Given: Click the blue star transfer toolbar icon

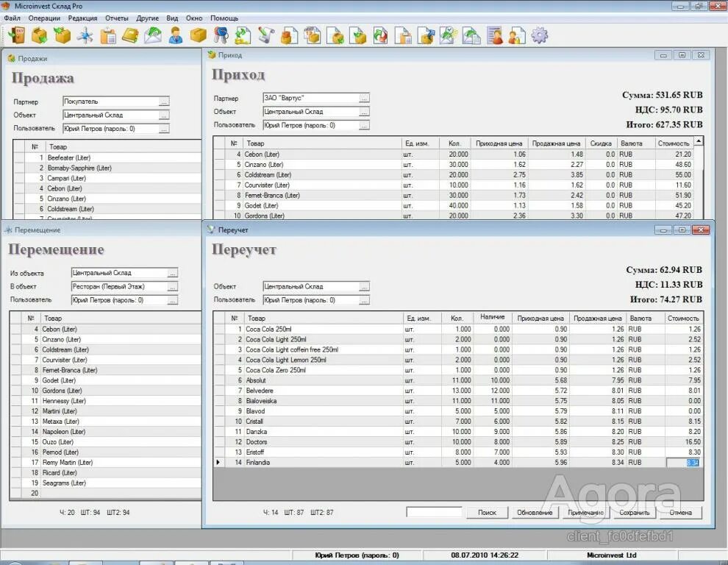Looking at the screenshot, I should click(85, 35).
